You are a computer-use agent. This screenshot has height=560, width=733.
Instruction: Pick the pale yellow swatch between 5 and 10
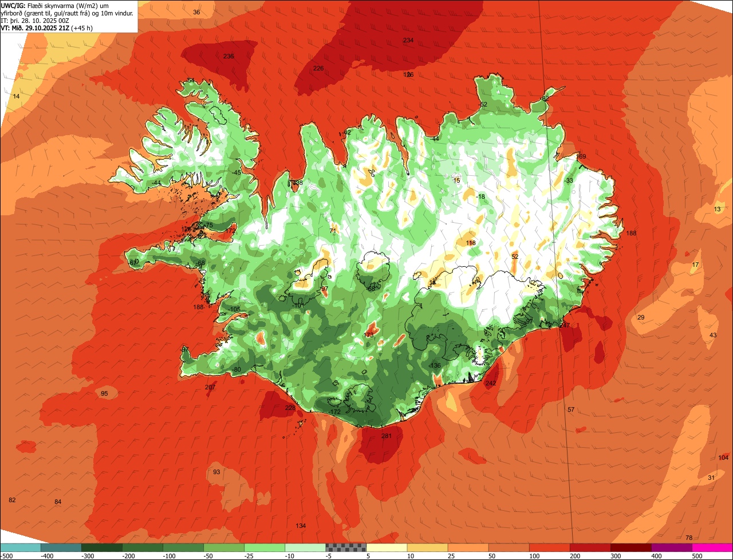click(x=387, y=547)
